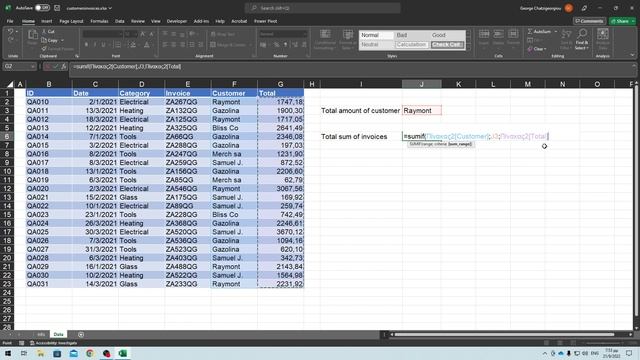This screenshot has height=360, width=640.
Task: Click the Decrease Font Size icon
Action: [151, 34]
